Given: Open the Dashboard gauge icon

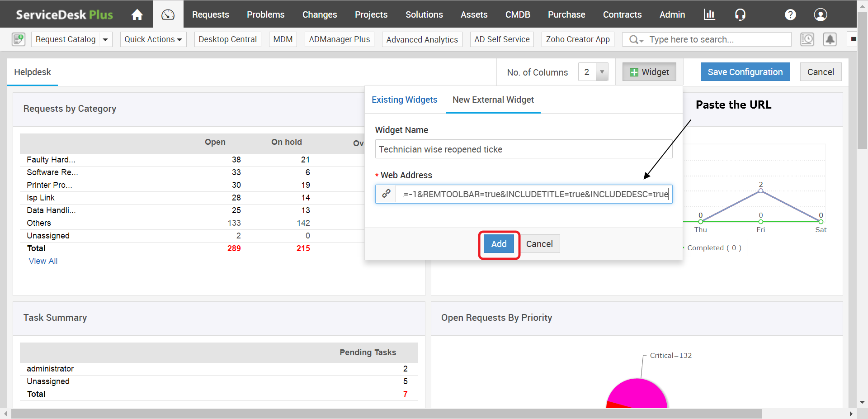Looking at the screenshot, I should [x=168, y=14].
